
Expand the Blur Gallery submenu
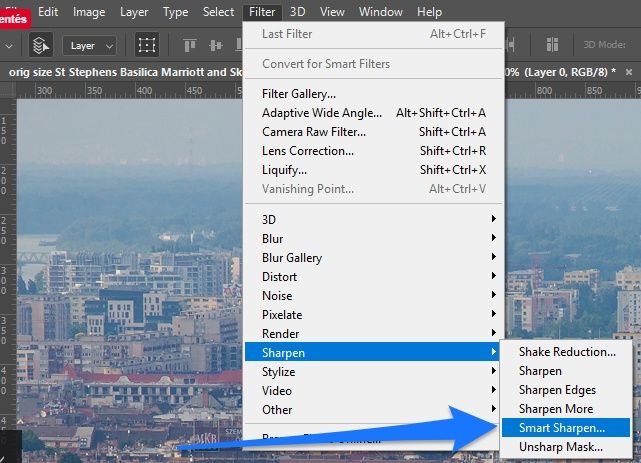point(372,257)
